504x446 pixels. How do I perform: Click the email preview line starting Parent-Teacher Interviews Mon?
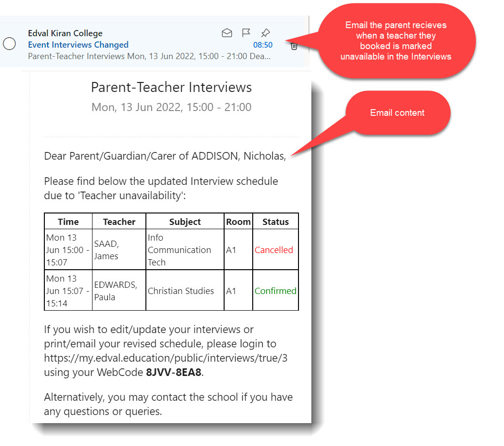point(149,56)
